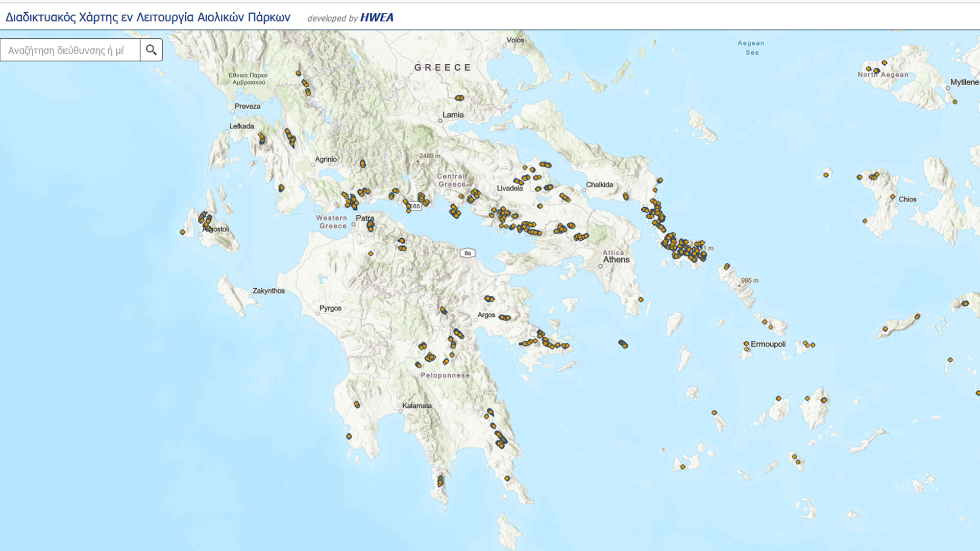
Task: Click the wind park map page title
Action: [x=148, y=17]
